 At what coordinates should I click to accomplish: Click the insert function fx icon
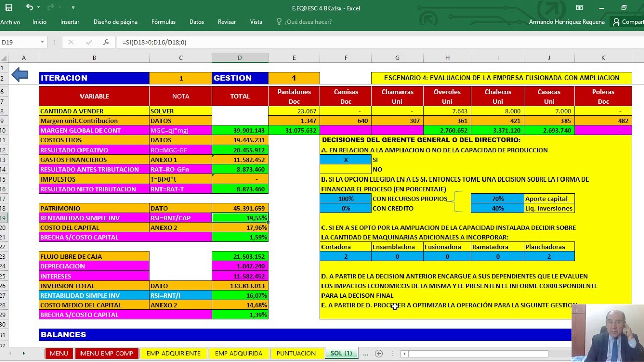click(106, 42)
